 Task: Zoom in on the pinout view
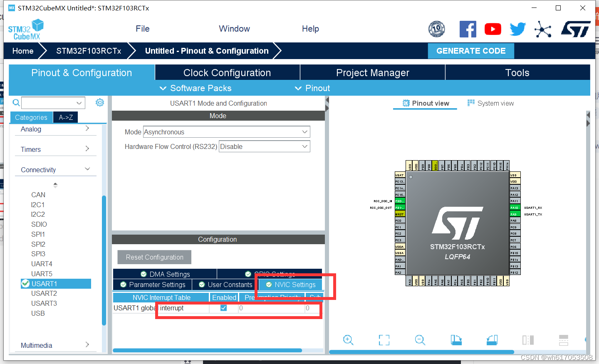(x=348, y=340)
